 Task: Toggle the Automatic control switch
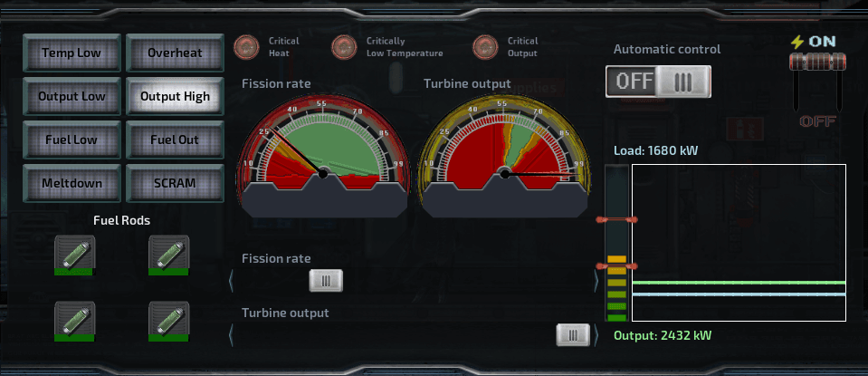[x=658, y=81]
